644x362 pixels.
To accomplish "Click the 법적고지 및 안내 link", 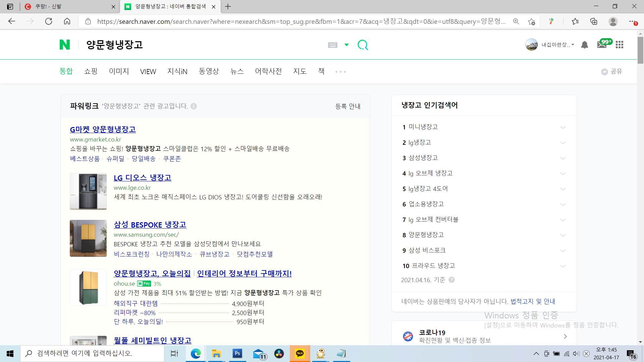I will (533, 301).
